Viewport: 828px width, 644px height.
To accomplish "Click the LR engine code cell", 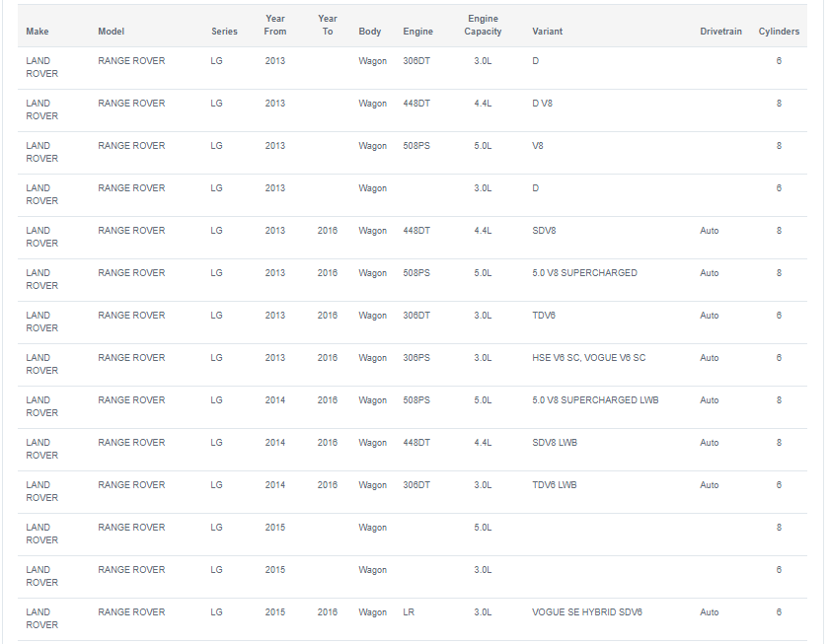I will (409, 612).
